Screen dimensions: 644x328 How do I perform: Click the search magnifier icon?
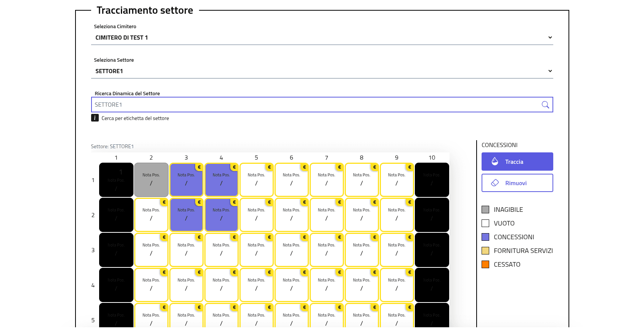[545, 105]
